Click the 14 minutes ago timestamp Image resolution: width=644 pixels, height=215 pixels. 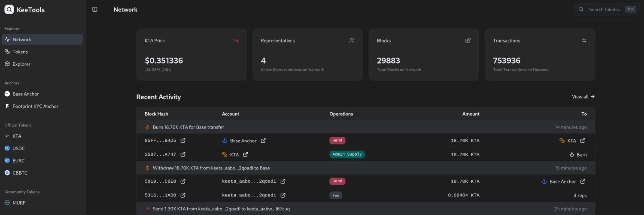[571, 127]
